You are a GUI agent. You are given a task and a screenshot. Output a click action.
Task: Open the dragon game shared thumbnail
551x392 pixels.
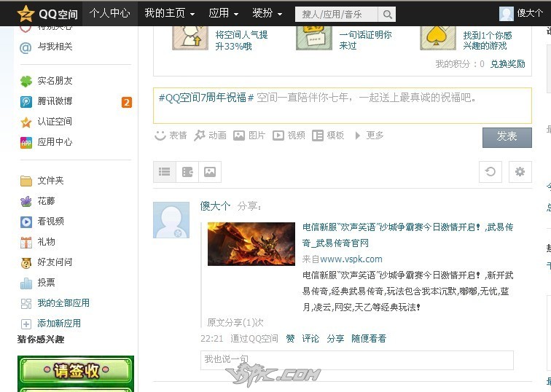click(x=251, y=244)
